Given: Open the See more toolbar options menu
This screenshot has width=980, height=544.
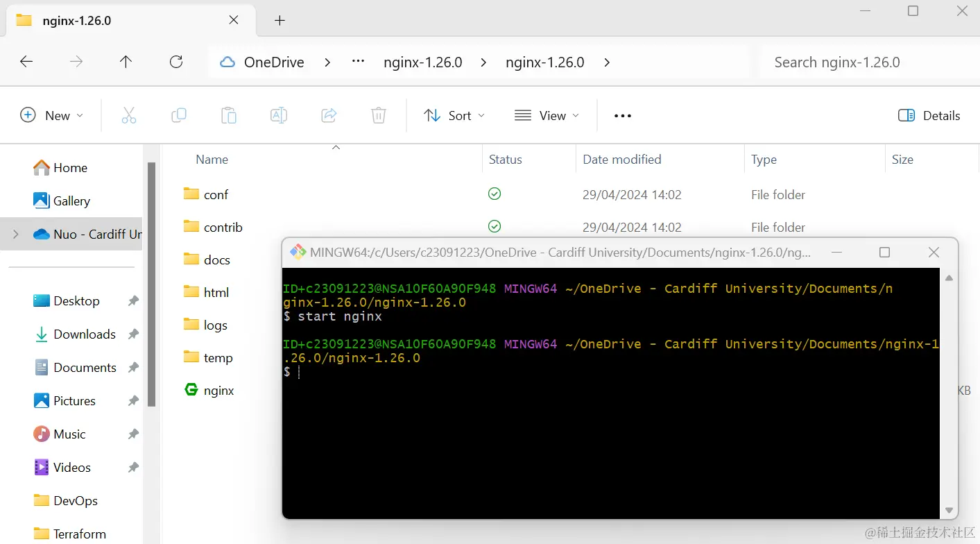Looking at the screenshot, I should click(623, 115).
